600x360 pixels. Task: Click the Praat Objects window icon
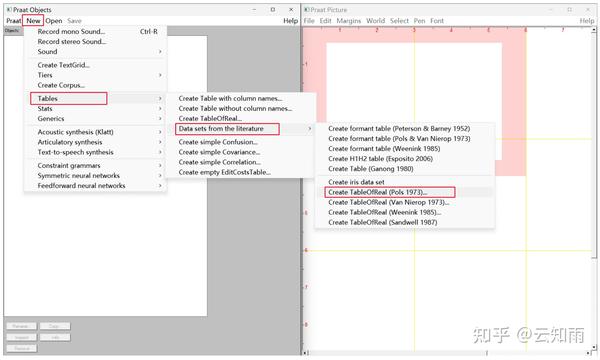pyautogui.click(x=9, y=9)
